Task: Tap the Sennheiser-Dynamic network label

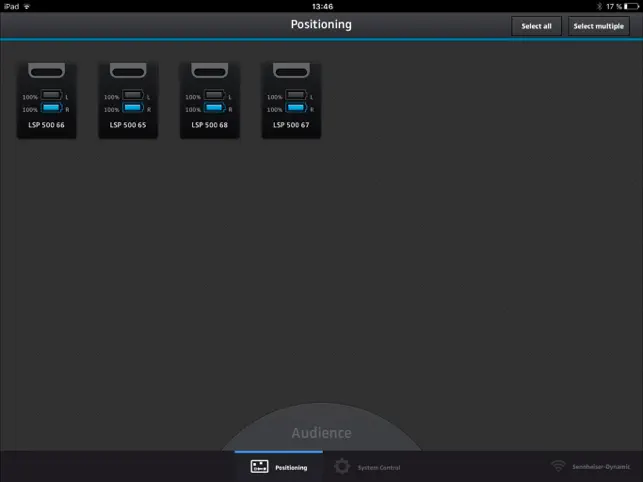Action: tap(601, 467)
